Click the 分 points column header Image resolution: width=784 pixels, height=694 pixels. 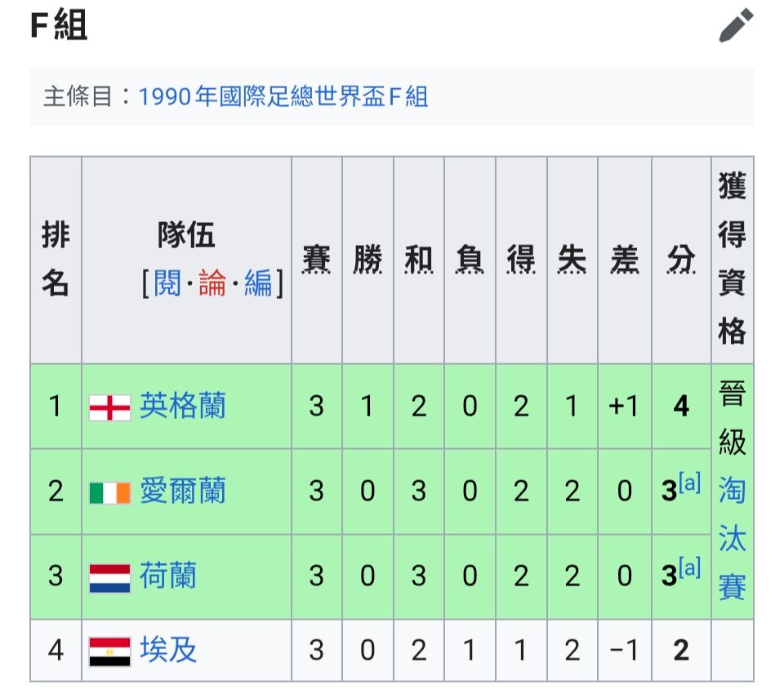[x=681, y=260]
